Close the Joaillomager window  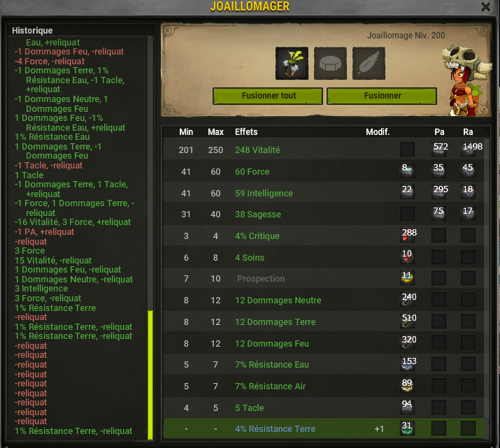[x=485, y=6]
